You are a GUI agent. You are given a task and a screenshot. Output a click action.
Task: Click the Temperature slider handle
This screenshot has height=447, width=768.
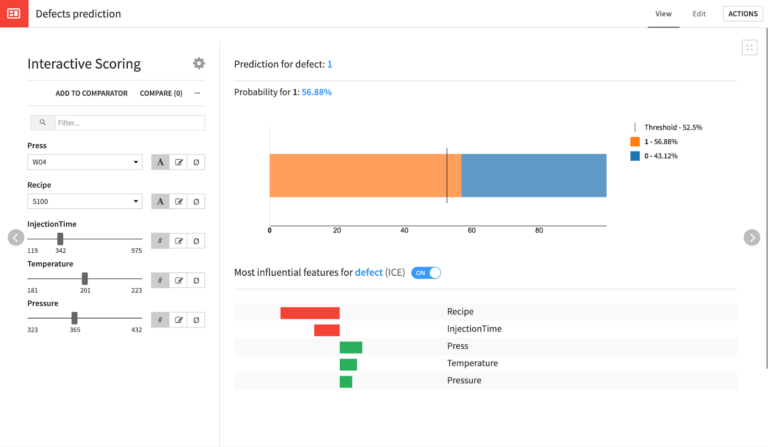coord(85,279)
